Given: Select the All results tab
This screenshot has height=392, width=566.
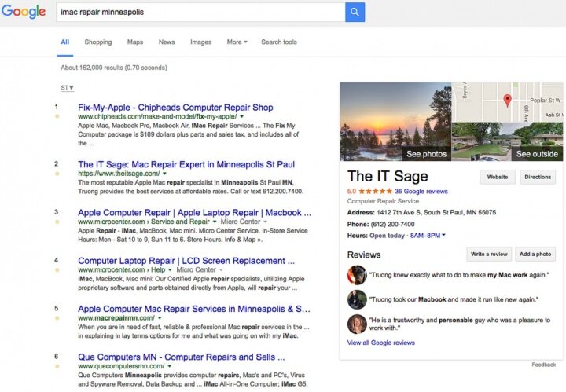Looking at the screenshot, I should pyautogui.click(x=65, y=42).
